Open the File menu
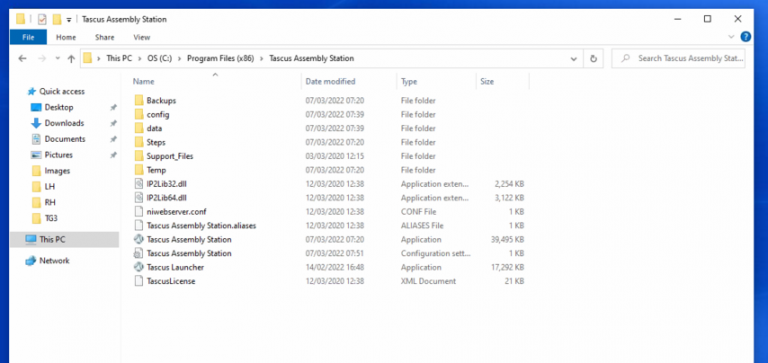 click(28, 37)
